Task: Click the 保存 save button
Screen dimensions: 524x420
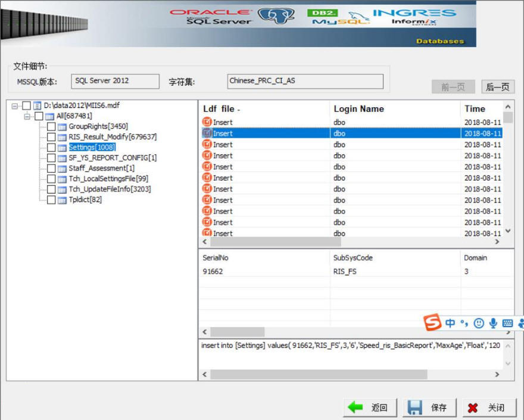Action: (429, 407)
